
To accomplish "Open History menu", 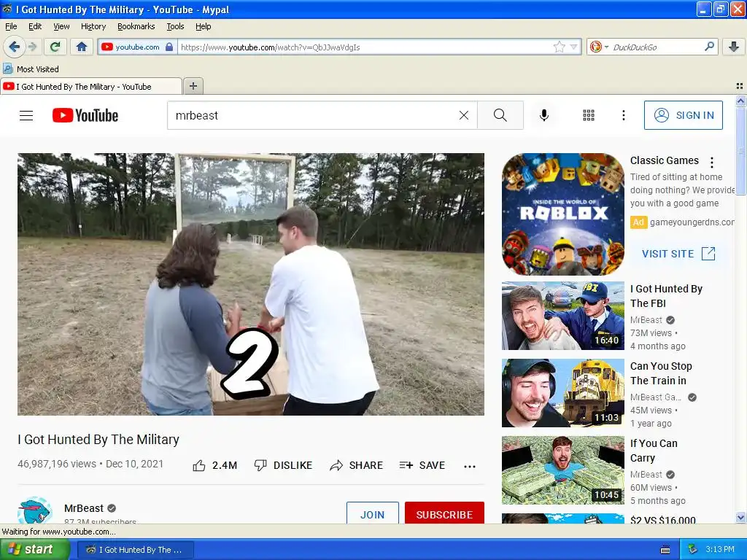I will click(93, 26).
